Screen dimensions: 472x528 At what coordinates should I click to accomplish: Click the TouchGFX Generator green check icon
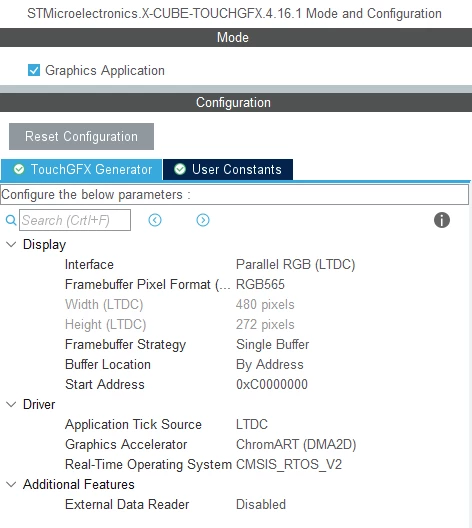(x=19, y=169)
